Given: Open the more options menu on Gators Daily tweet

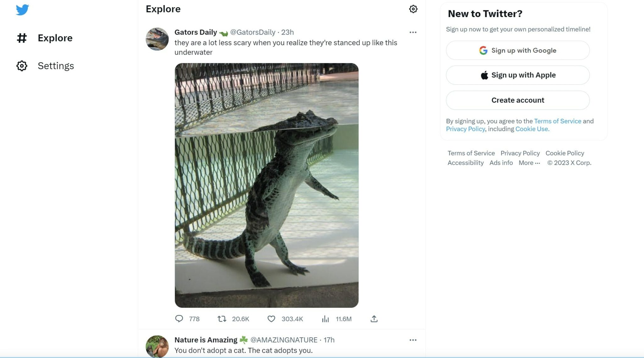Looking at the screenshot, I should pyautogui.click(x=413, y=32).
